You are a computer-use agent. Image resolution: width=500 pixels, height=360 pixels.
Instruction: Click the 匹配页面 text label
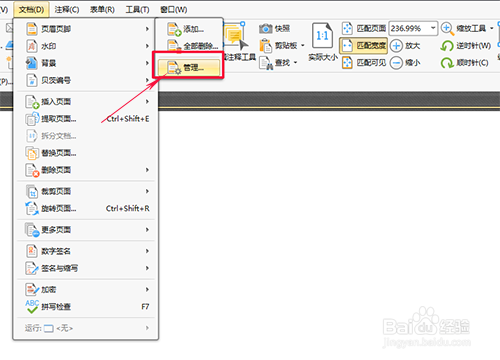point(371,29)
